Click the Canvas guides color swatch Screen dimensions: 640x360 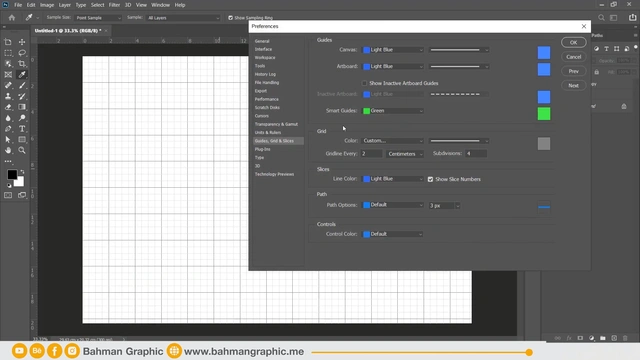[x=544, y=53]
